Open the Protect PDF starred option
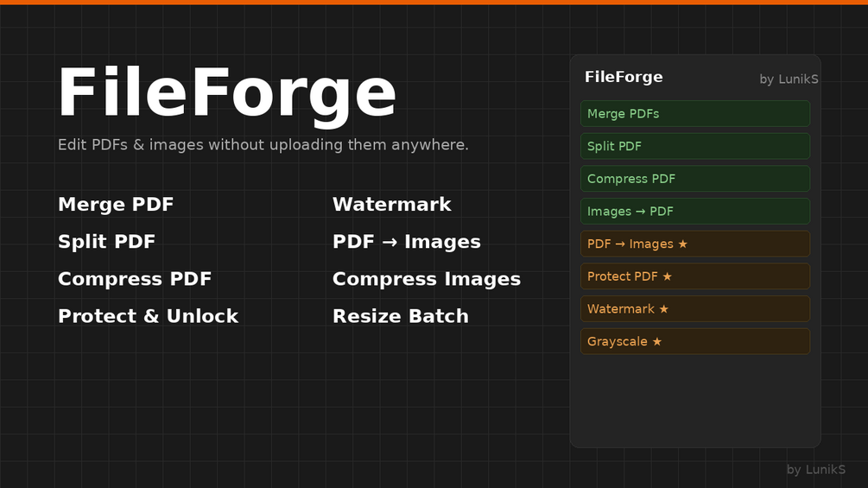868x488 pixels. (x=695, y=276)
